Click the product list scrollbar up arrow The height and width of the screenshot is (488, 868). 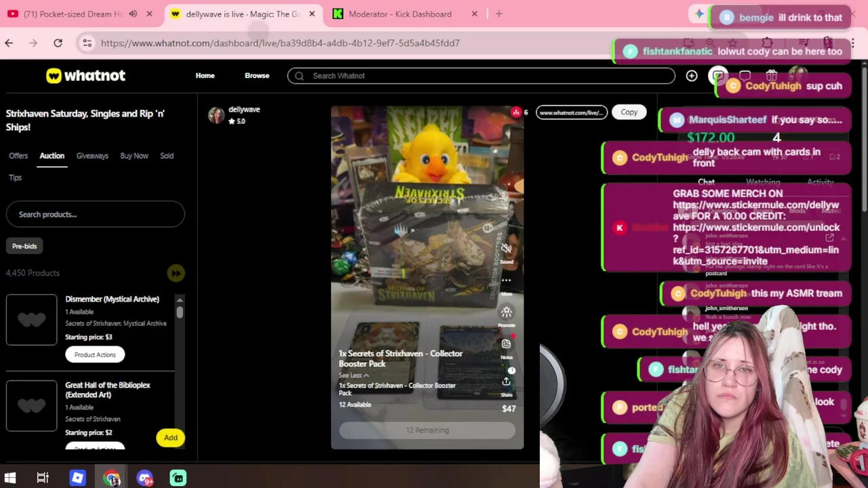[x=180, y=300]
